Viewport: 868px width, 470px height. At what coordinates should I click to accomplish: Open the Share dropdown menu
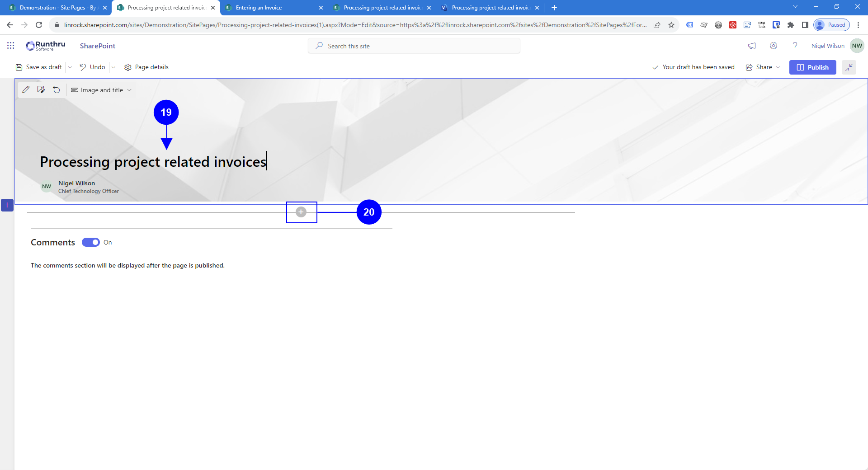pyautogui.click(x=763, y=67)
